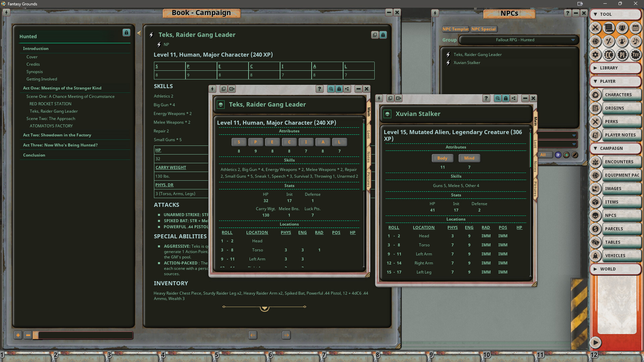The width and height of the screenshot is (644, 362).
Task: Open the dice tower d20 icon
Action: tap(595, 42)
